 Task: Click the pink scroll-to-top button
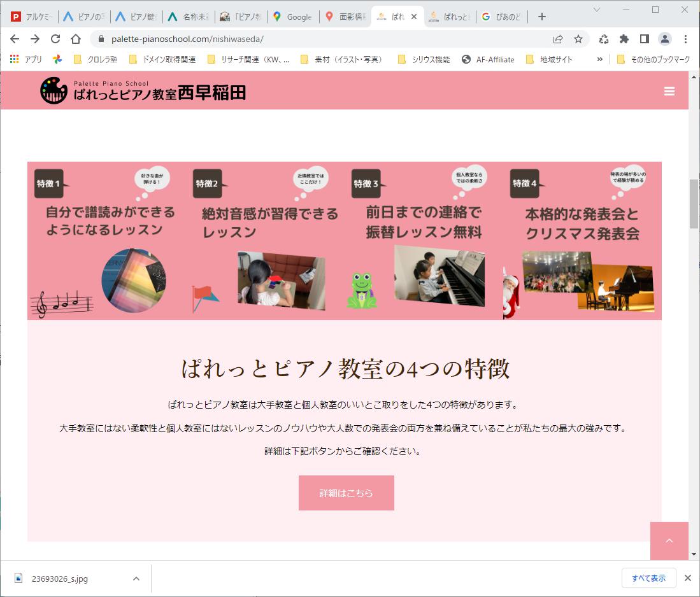pos(669,541)
